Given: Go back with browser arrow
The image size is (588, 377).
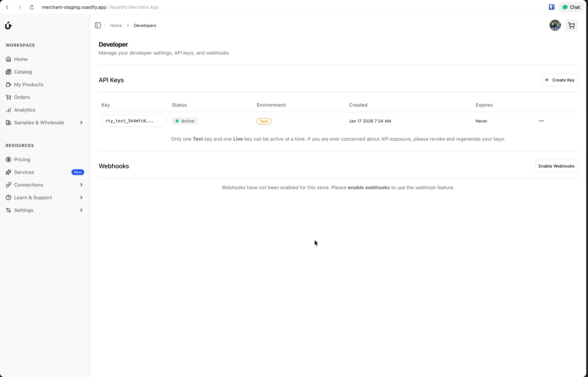Looking at the screenshot, I should [x=7, y=7].
